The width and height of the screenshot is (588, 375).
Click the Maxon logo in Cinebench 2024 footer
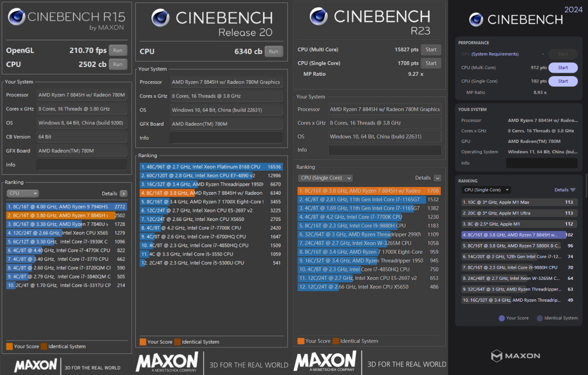[x=516, y=356]
